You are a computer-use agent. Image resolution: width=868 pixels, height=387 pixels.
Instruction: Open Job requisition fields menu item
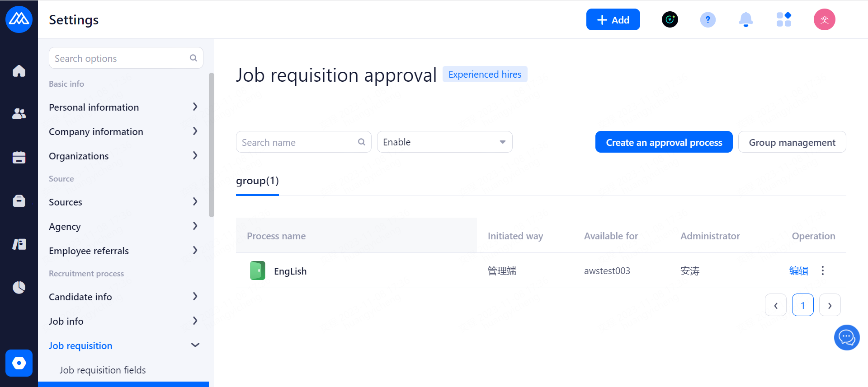coord(103,370)
